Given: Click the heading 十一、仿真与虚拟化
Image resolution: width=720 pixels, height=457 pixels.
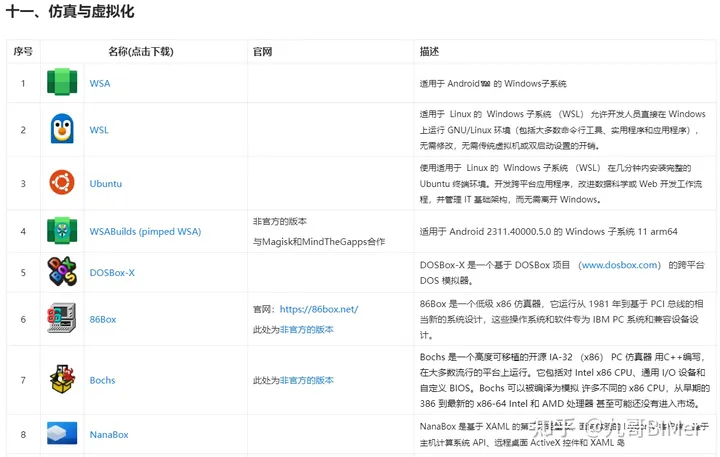Looking at the screenshot, I should [x=70, y=11].
